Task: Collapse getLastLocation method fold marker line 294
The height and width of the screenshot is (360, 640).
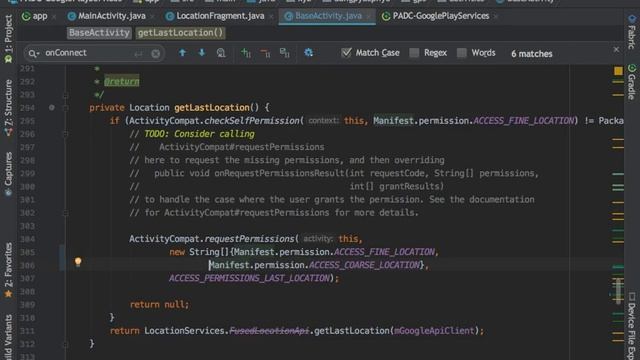Action: tap(65, 108)
